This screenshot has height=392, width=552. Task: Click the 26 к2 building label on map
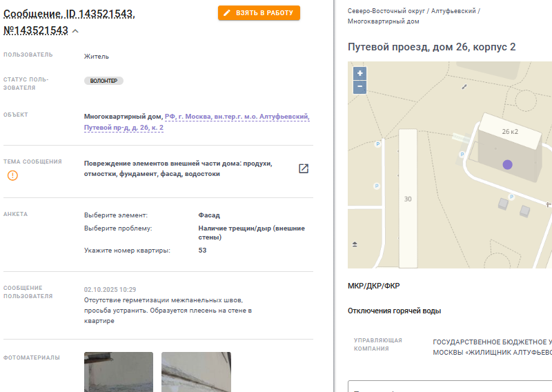[510, 131]
